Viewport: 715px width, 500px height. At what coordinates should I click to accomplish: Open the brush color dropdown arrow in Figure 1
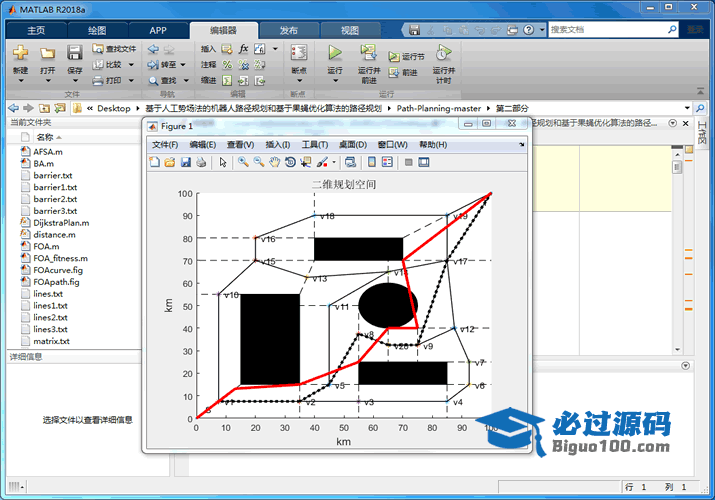[x=334, y=162]
